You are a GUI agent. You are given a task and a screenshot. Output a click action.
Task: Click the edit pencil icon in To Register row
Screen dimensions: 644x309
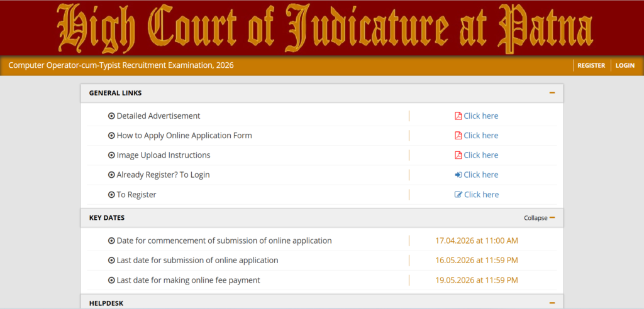[x=458, y=195]
